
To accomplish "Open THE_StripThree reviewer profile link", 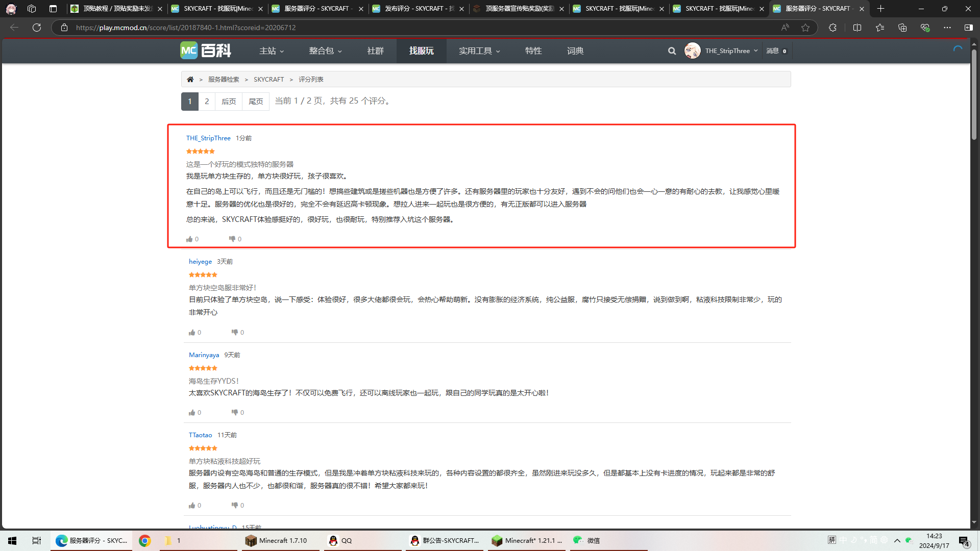I will [x=208, y=138].
